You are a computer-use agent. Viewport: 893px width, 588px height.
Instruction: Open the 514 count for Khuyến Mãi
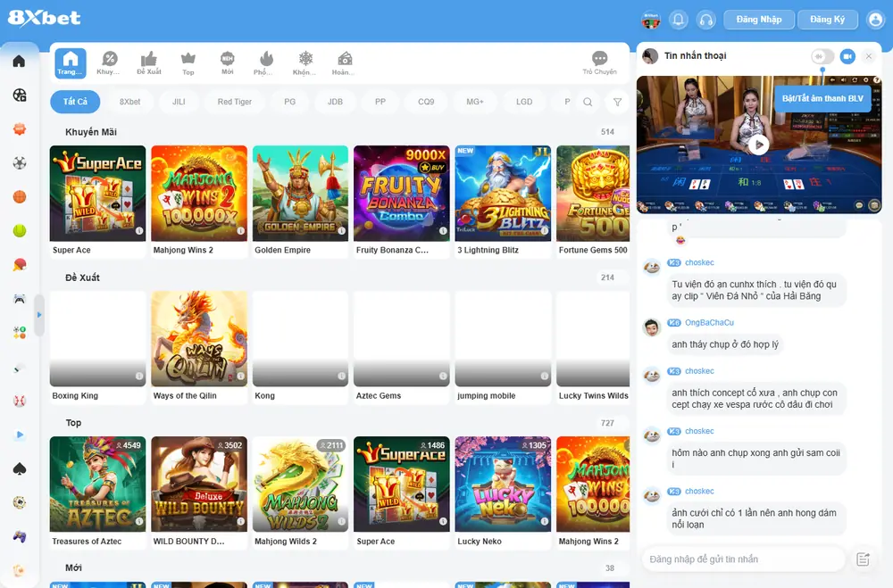[x=607, y=131]
